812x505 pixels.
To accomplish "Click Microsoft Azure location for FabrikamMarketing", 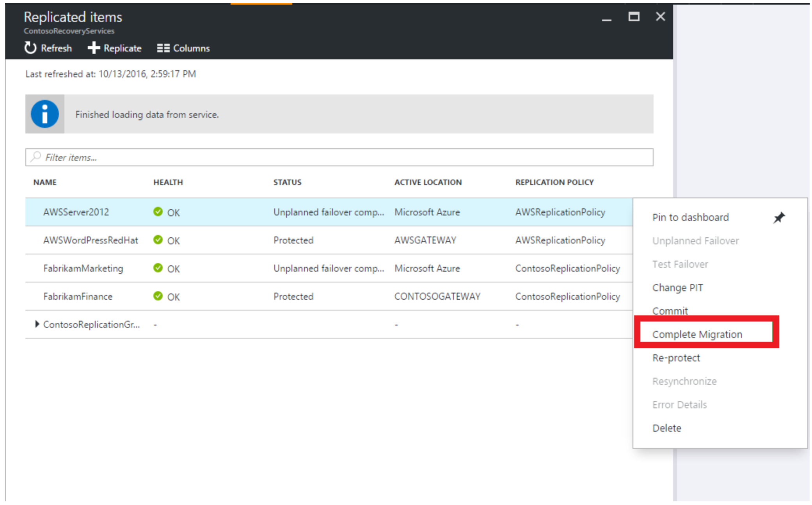I will point(427,268).
